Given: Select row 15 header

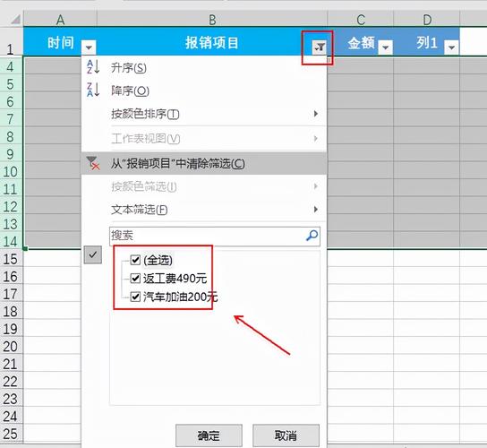Looking at the screenshot, I should click(11, 259).
